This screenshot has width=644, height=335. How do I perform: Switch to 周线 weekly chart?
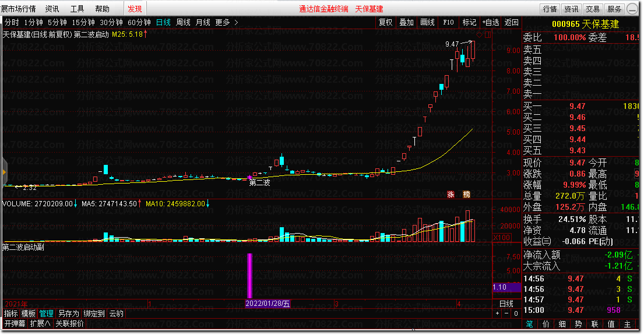click(183, 22)
